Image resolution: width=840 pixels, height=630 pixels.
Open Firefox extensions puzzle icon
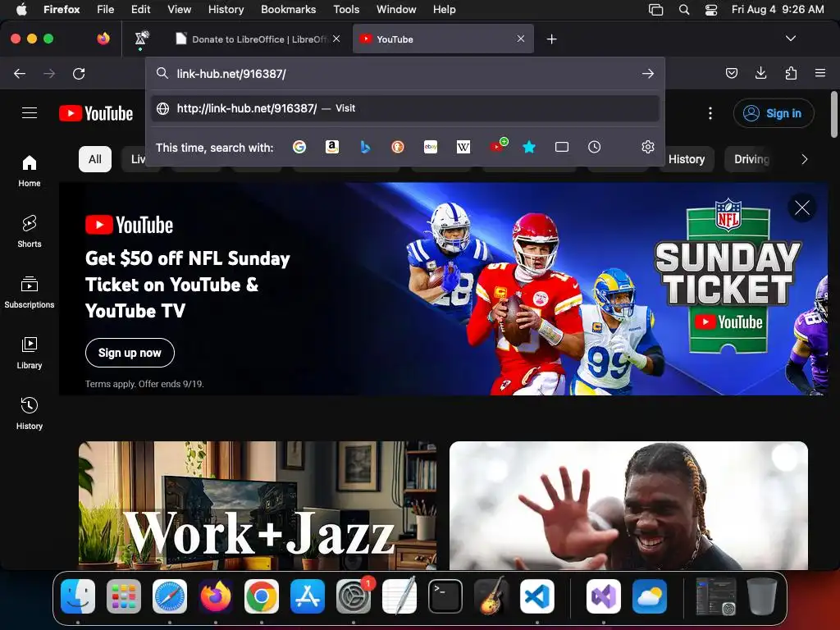791,73
